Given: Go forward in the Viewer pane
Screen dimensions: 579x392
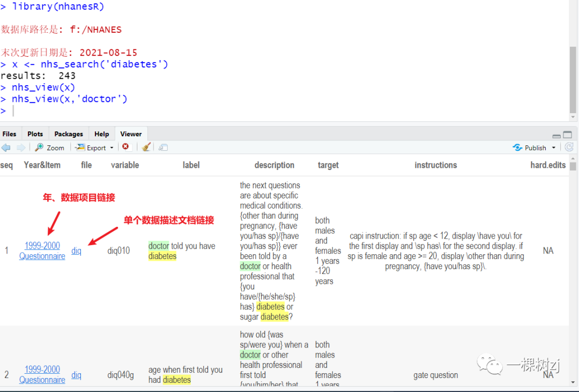Looking at the screenshot, I should (x=21, y=147).
